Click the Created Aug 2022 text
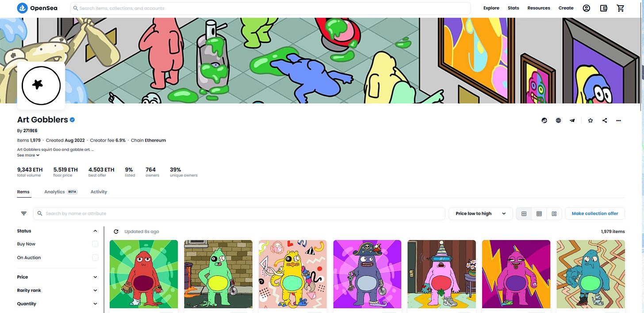The width and height of the screenshot is (644, 313). tap(65, 140)
